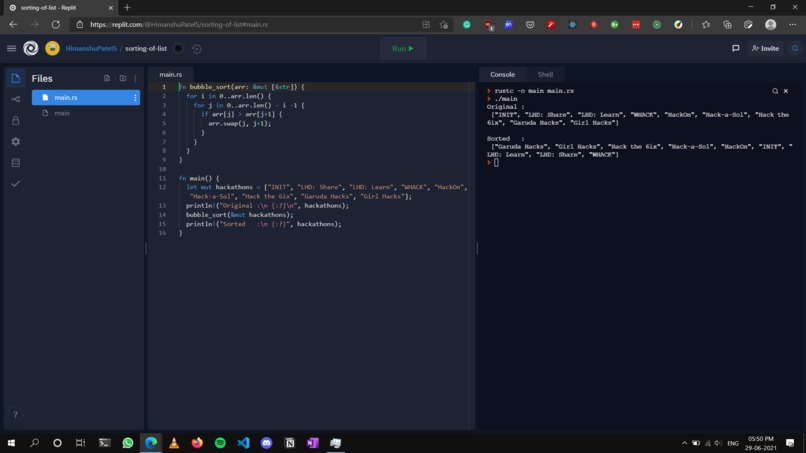Switch to the Console tab
The image size is (806, 453).
tap(502, 74)
